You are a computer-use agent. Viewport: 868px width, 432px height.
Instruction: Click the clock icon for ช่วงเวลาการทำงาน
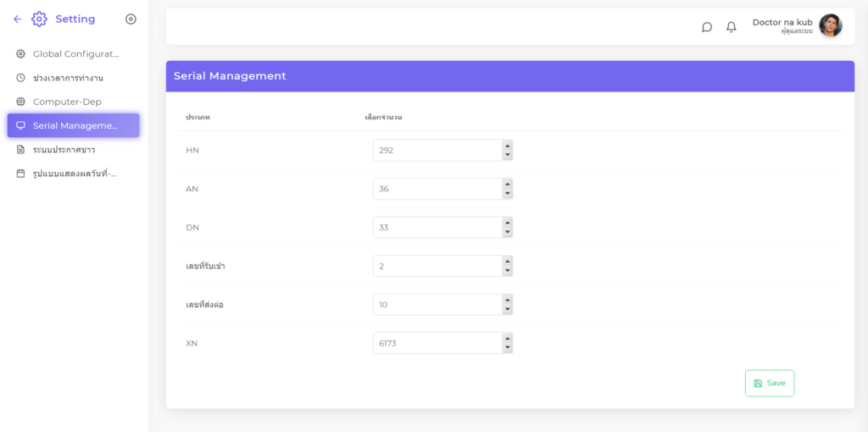tap(21, 78)
